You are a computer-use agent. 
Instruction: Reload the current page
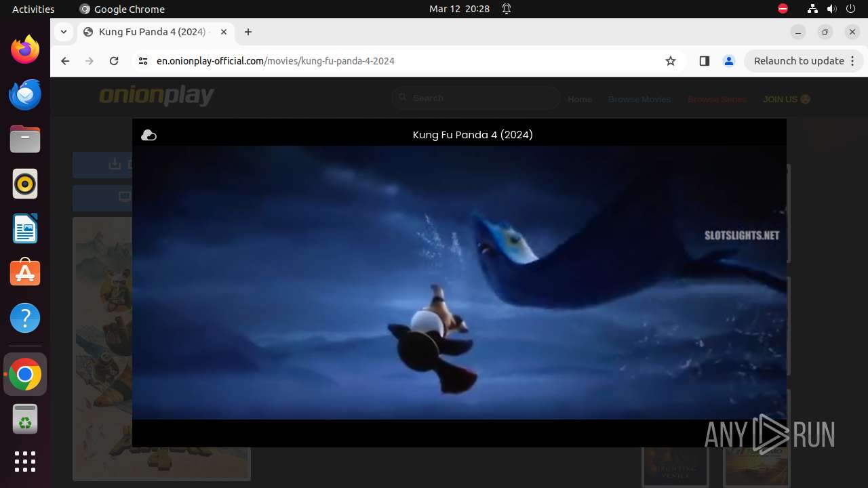(x=114, y=61)
